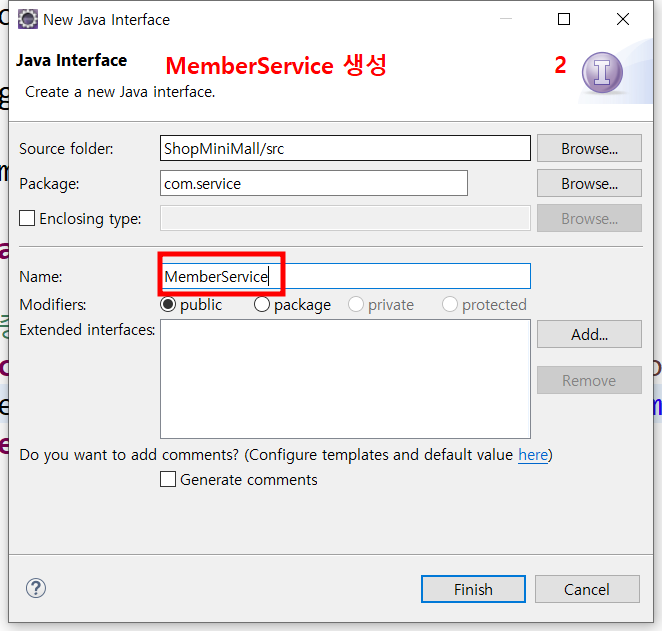Click the 'Java Interface' heading text
The width and height of the screenshot is (662, 631).
(71, 60)
